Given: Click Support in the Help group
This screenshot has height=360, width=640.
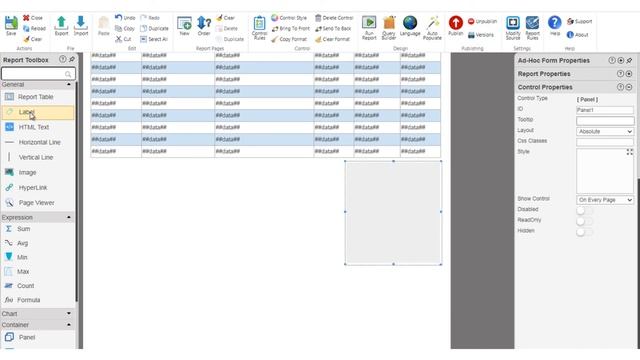Looking at the screenshot, I should pos(580,21).
